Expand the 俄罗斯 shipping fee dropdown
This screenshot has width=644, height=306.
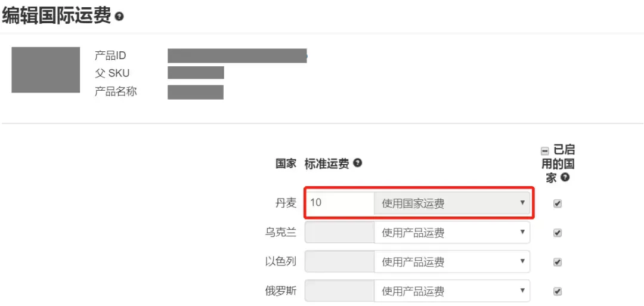point(452,291)
